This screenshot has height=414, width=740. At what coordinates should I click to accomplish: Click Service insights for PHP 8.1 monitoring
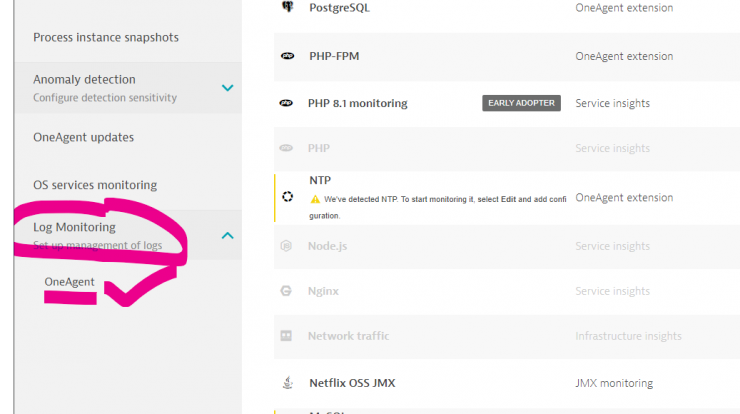[612, 103]
